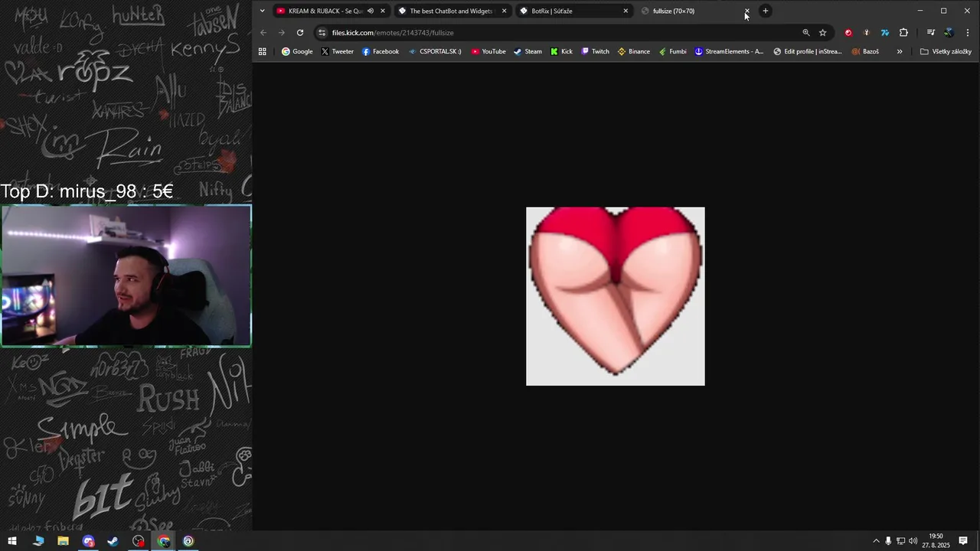
Task: Click the microphone icon in system tray
Action: click(888, 541)
